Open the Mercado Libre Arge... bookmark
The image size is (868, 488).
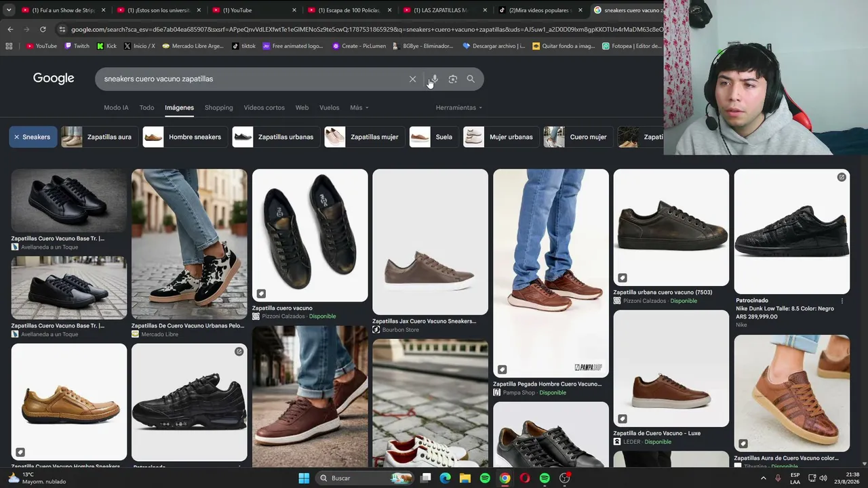click(193, 46)
